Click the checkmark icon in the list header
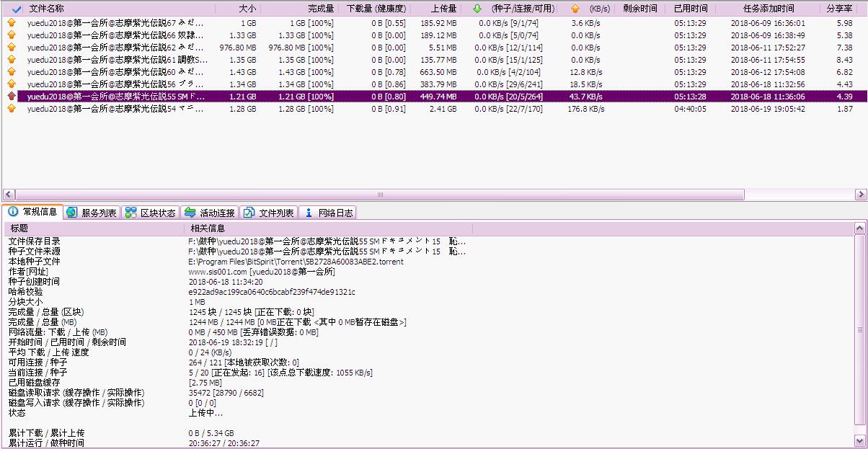The width and height of the screenshot is (868, 449). [x=17, y=9]
